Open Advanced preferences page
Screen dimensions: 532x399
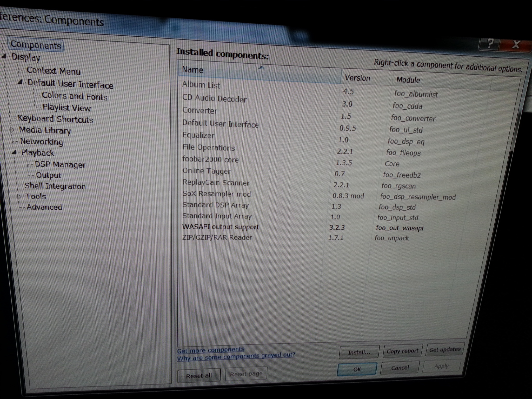(44, 207)
